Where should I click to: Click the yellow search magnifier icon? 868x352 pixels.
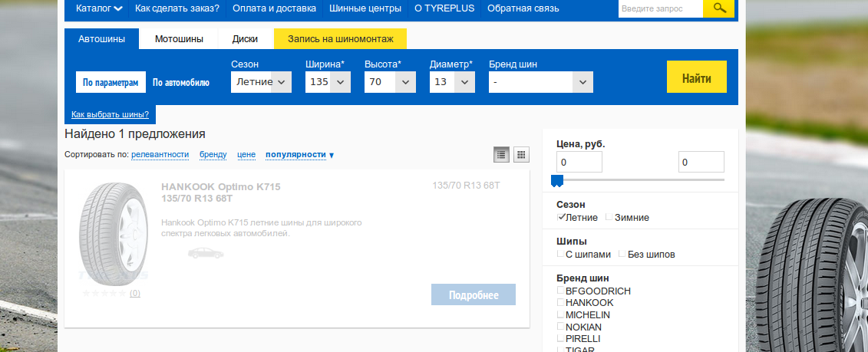pyautogui.click(x=718, y=8)
